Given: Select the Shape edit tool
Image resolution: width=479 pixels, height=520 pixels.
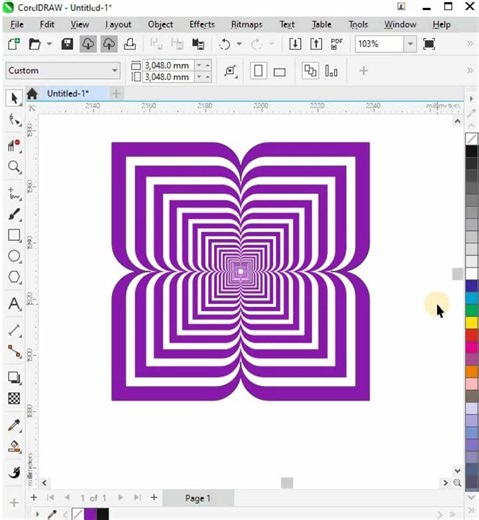Looking at the screenshot, I should tap(14, 120).
